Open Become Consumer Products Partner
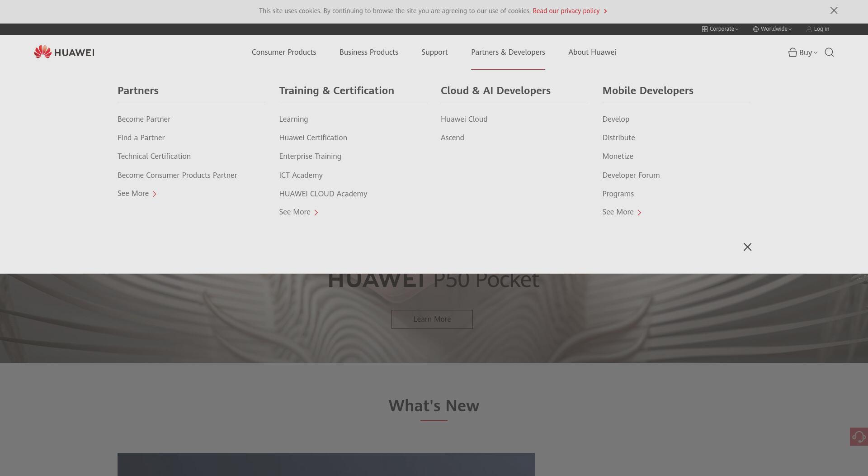The height and width of the screenshot is (476, 868). [x=177, y=175]
